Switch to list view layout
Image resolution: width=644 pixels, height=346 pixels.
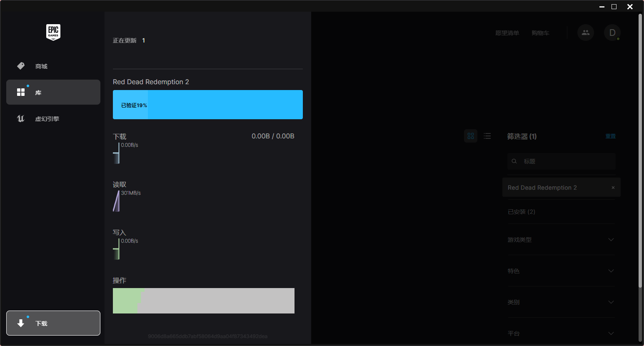(487, 136)
